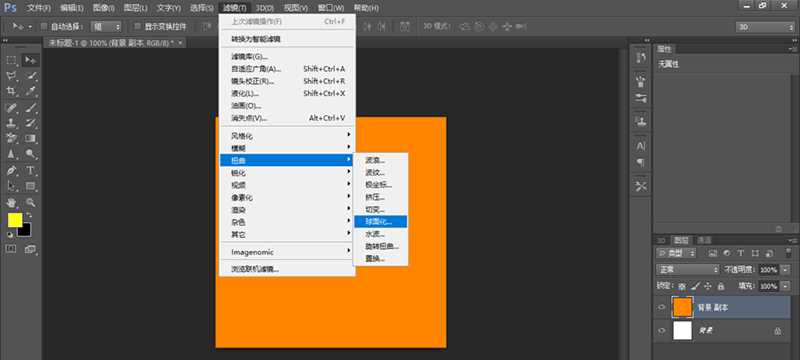Open the 编辑 menu
Viewport: 800px width, 360px height.
click(x=72, y=8)
